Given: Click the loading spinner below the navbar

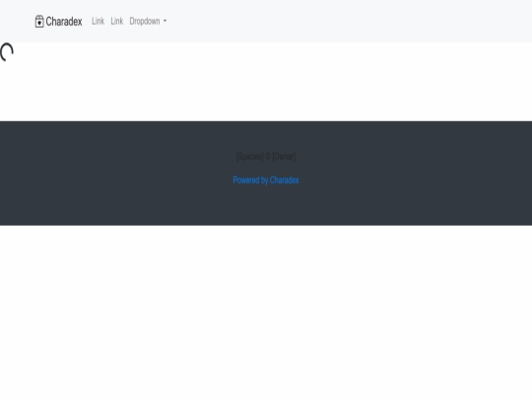Looking at the screenshot, I should pyautogui.click(x=7, y=52).
